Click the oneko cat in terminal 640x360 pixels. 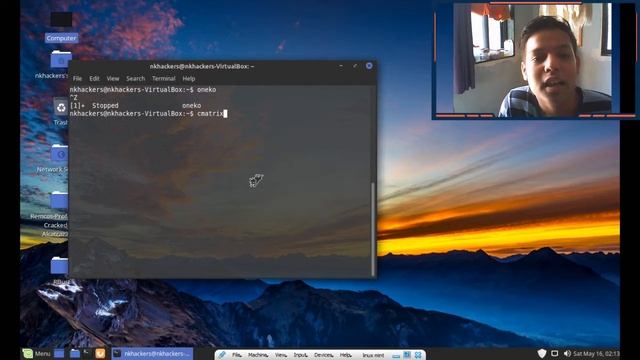pos(256,180)
